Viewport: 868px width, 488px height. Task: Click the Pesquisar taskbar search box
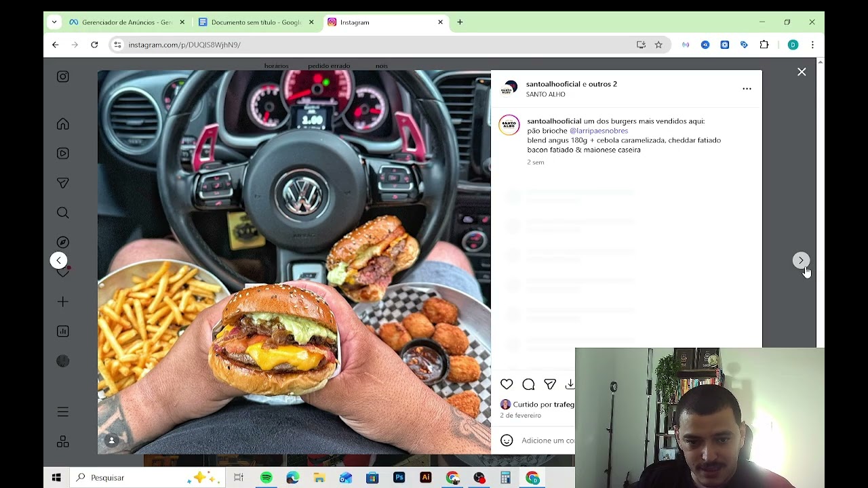146,478
